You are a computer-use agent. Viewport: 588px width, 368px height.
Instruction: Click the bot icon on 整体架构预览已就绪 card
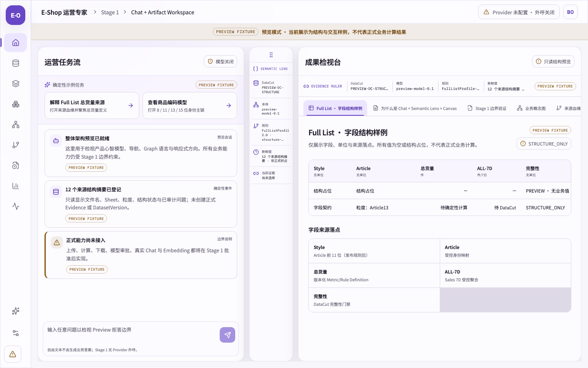[56, 141]
